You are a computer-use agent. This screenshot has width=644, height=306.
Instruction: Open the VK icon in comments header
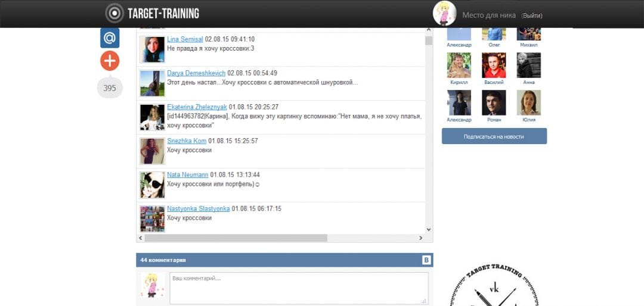[x=426, y=260]
